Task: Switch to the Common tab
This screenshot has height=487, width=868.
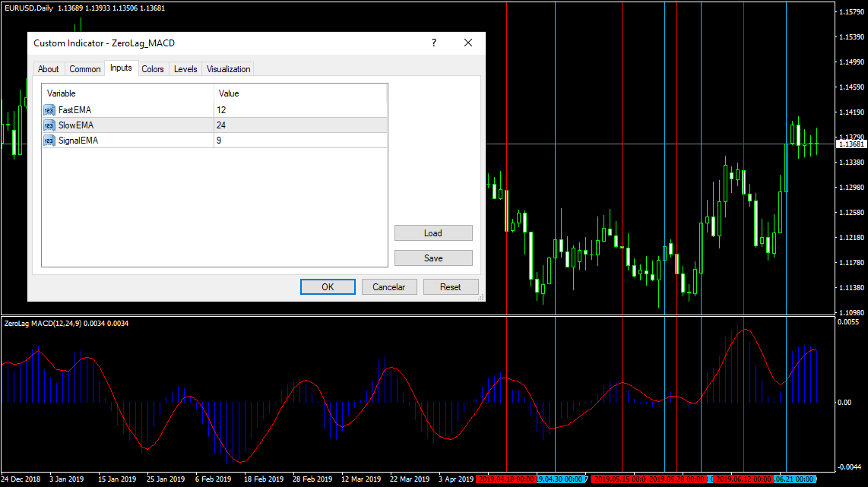Action: pyautogui.click(x=84, y=69)
